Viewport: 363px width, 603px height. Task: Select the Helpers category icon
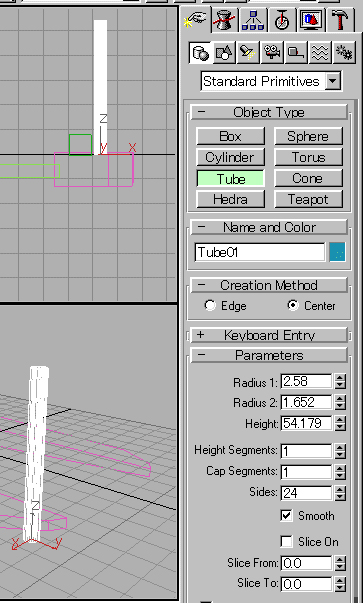296,53
